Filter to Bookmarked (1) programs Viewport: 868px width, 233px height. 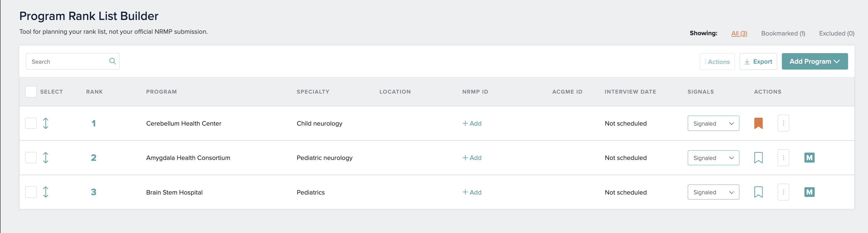click(783, 33)
